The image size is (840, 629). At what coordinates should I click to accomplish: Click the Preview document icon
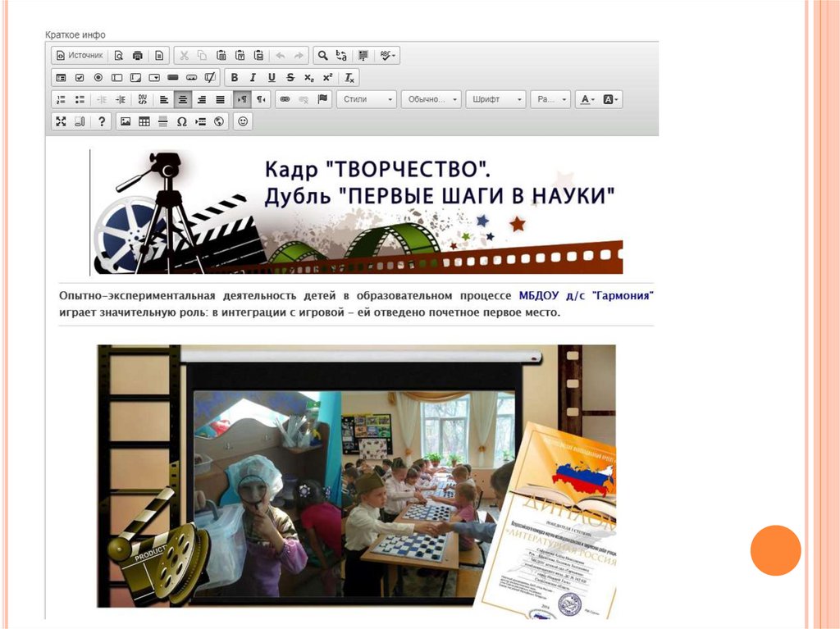[x=119, y=55]
